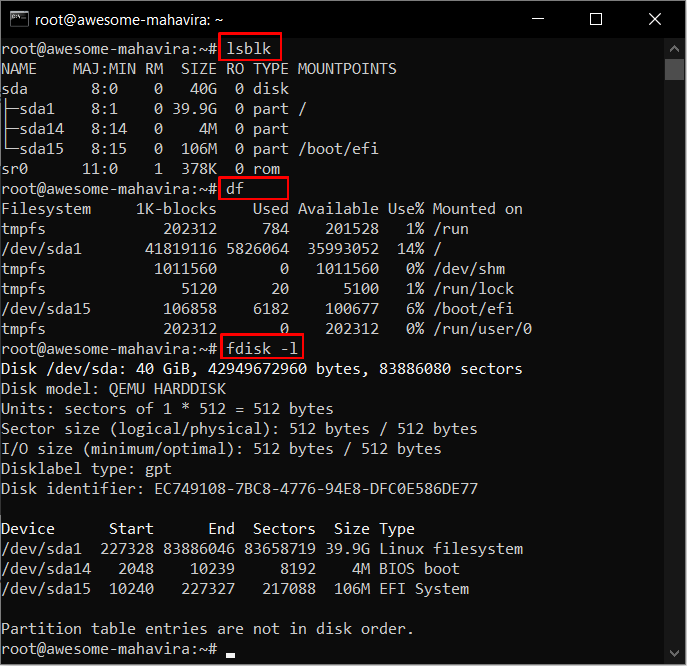Click the '14%' usage value

(411, 249)
